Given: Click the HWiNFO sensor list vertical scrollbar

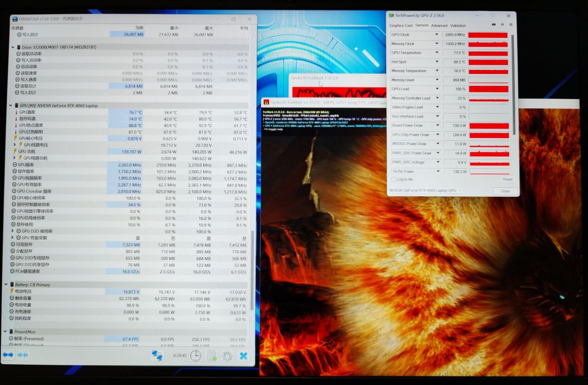Looking at the screenshot, I should [x=252, y=269].
